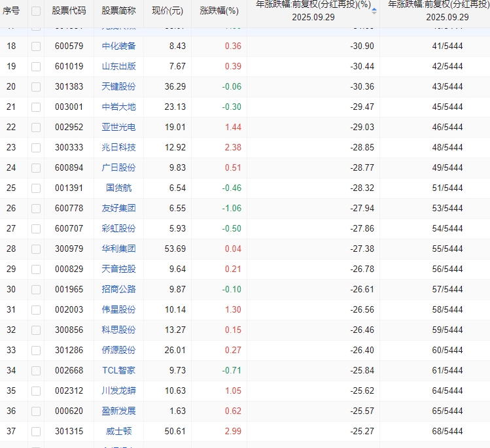
Task: Open stock link 招商公路
Action: click(119, 289)
